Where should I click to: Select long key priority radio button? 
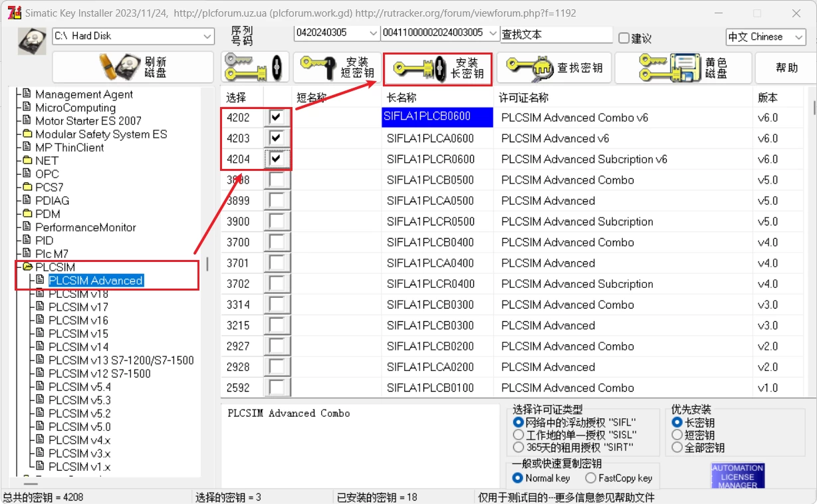click(x=677, y=422)
